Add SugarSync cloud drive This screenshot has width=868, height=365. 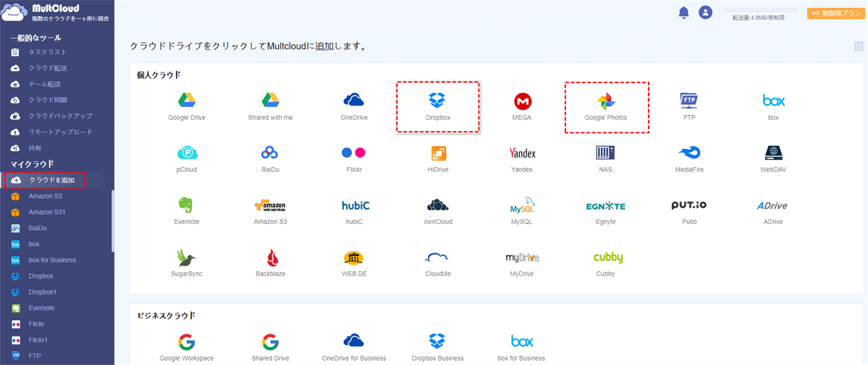pyautogui.click(x=187, y=263)
